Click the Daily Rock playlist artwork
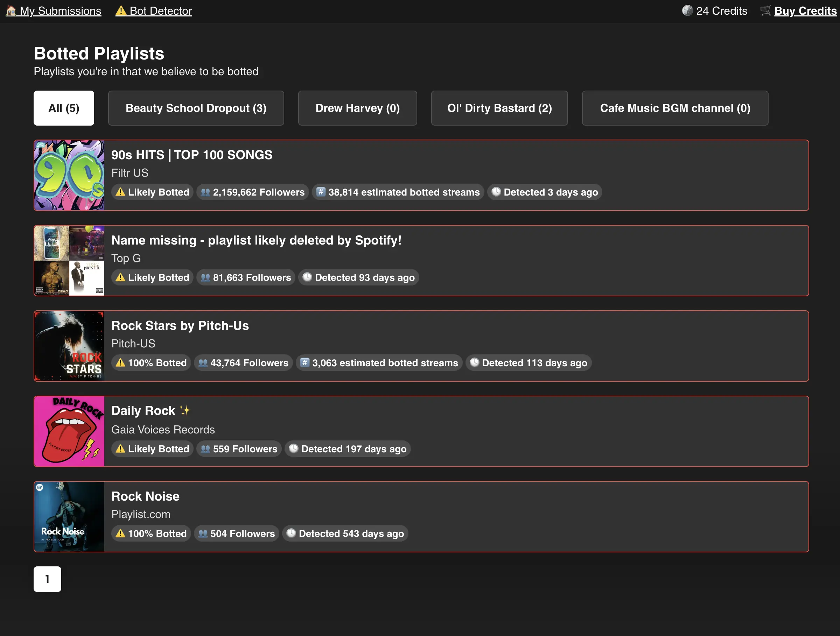 click(70, 431)
